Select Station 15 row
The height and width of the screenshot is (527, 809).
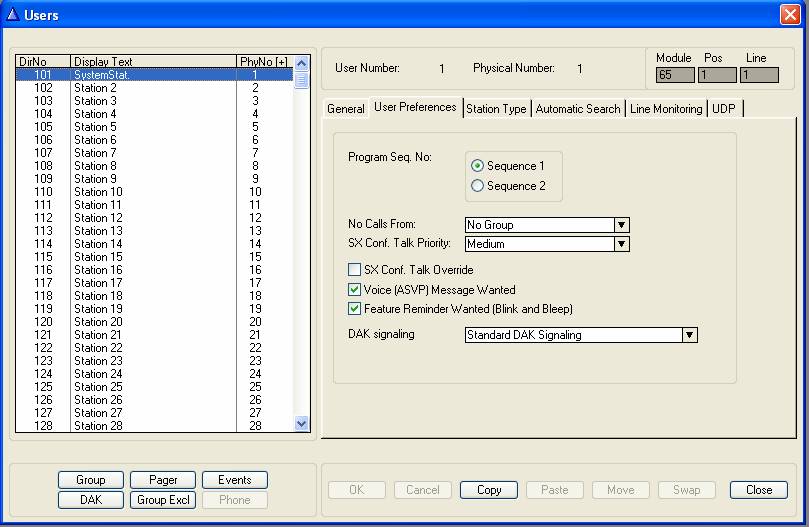pyautogui.click(x=154, y=257)
